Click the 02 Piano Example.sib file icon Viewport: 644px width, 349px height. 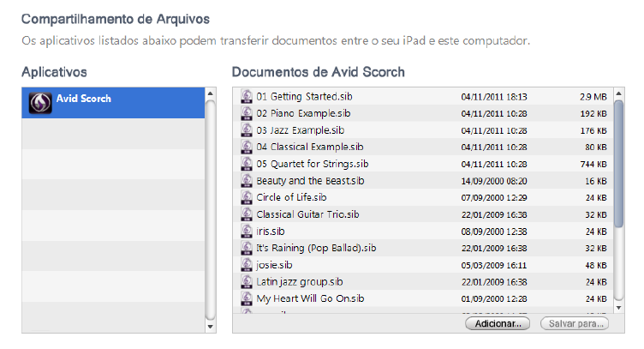247,113
